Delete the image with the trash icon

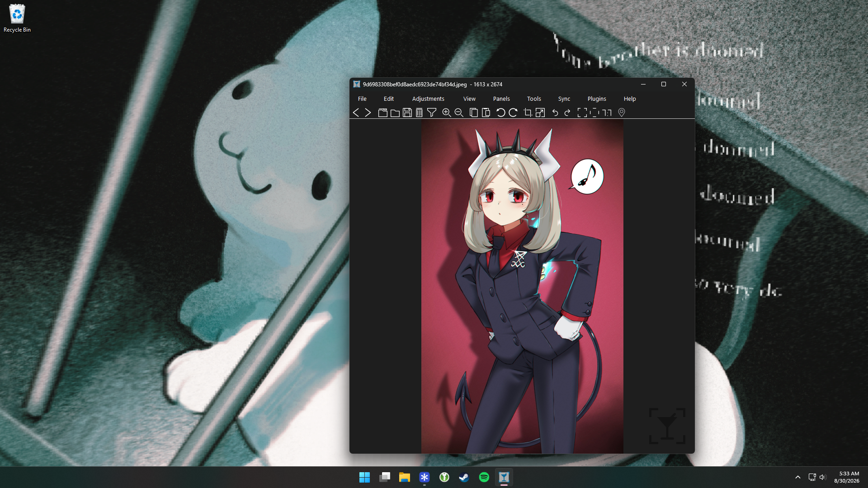tap(419, 113)
